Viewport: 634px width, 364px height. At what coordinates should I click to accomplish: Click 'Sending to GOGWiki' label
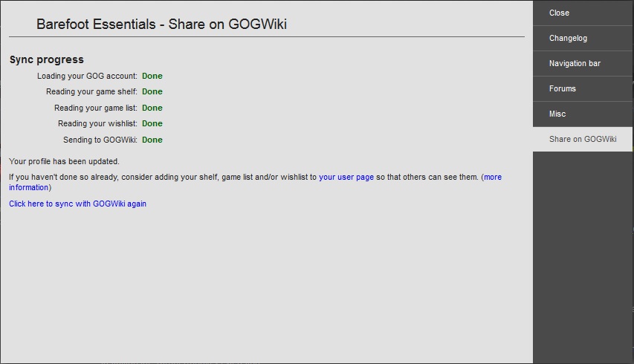coord(100,140)
